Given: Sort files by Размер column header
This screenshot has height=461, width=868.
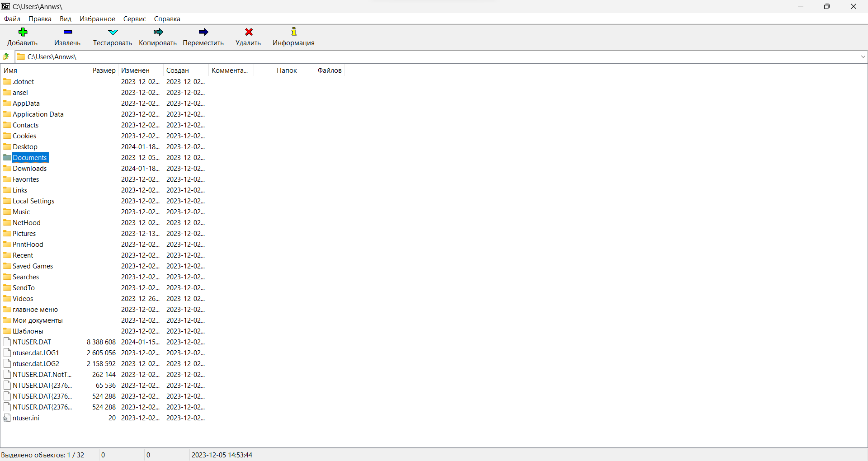Looking at the screenshot, I should tap(104, 71).
